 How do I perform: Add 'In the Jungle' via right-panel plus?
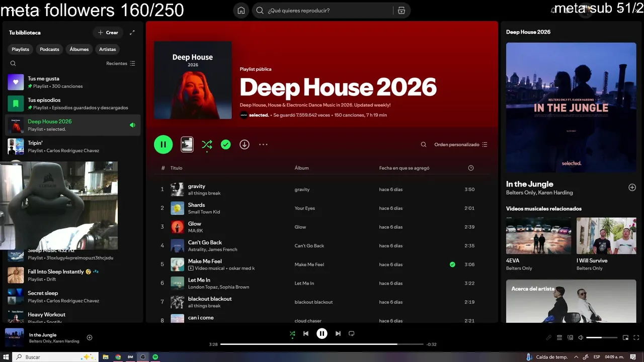tap(632, 188)
